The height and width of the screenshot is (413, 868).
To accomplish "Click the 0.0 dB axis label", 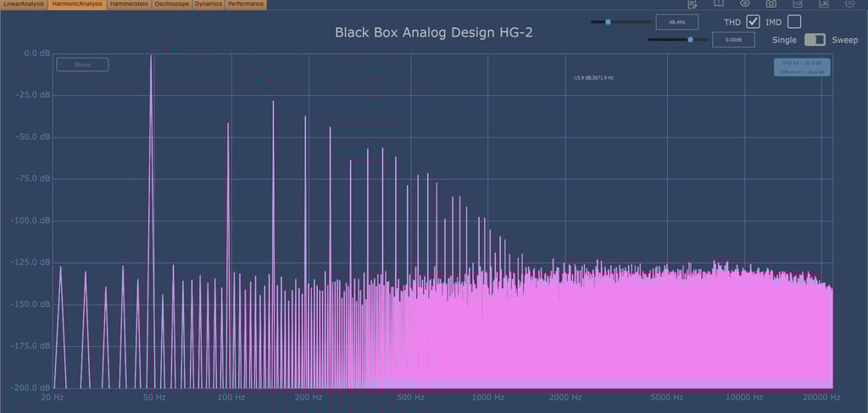I will click(37, 53).
